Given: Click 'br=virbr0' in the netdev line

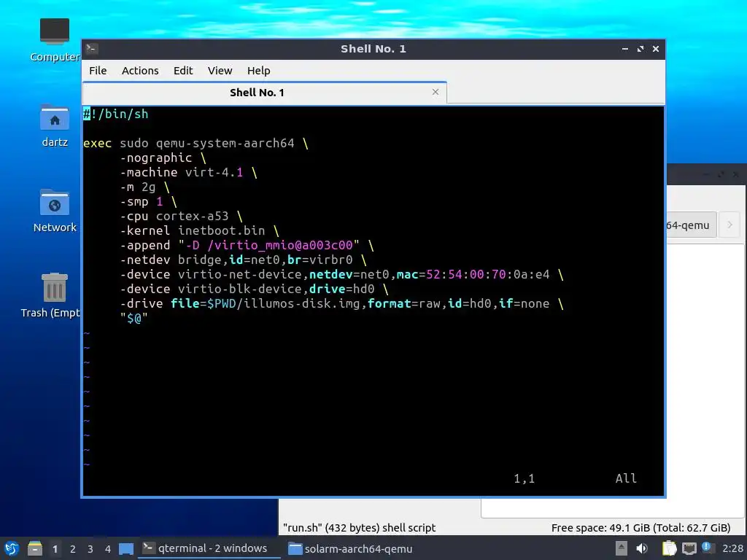Looking at the screenshot, I should 320,260.
